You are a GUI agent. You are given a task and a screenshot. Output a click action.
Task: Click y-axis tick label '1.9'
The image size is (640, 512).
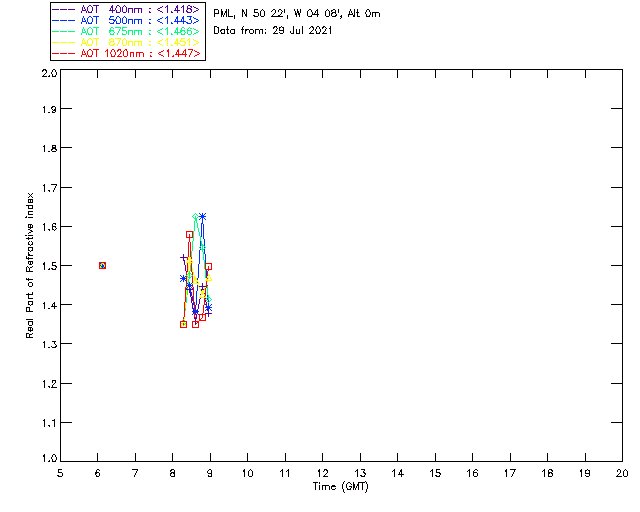[49, 109]
